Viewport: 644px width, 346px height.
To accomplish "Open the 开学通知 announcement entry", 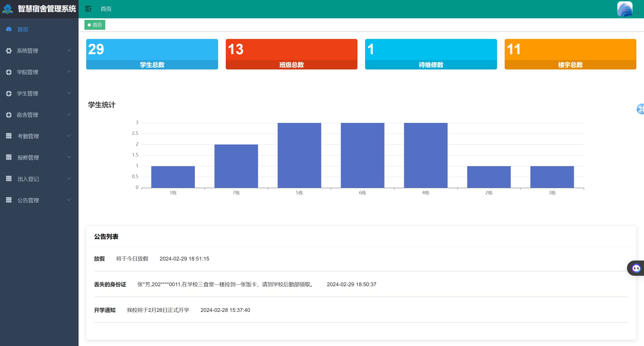I will (105, 310).
